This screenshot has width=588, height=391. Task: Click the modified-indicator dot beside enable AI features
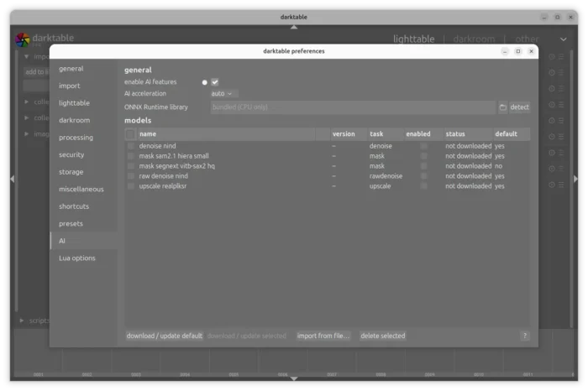coord(204,82)
